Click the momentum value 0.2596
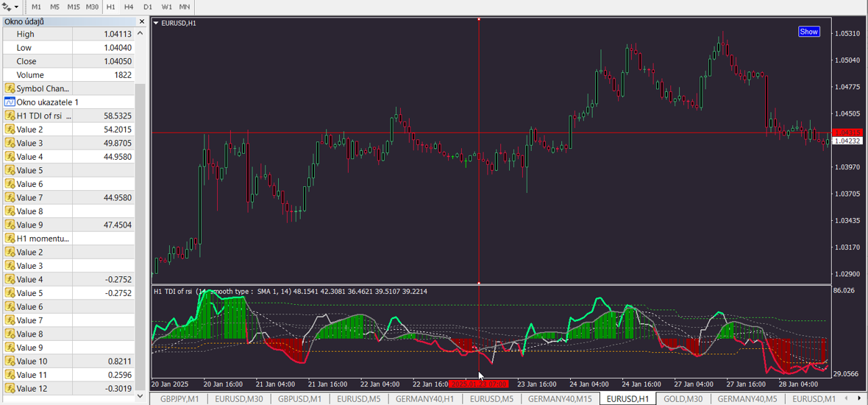 120,375
